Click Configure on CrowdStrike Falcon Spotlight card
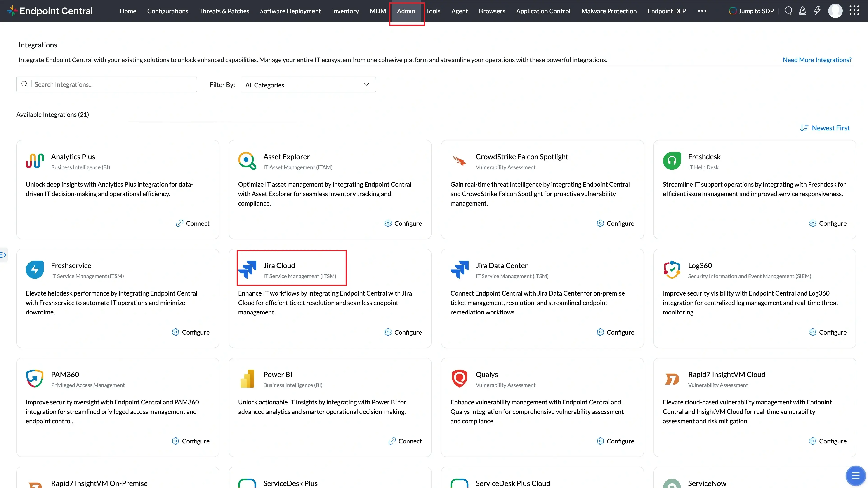This screenshot has height=488, width=868. [x=615, y=223]
